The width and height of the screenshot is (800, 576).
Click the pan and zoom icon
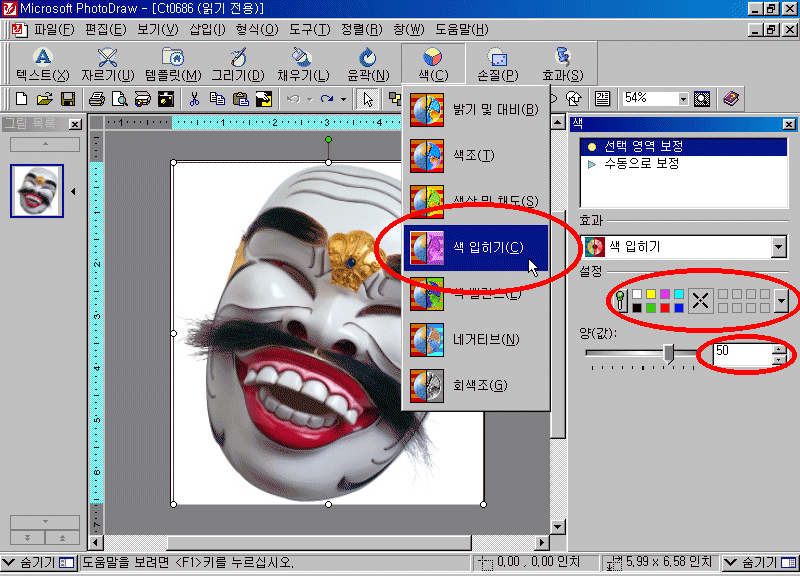point(702,98)
